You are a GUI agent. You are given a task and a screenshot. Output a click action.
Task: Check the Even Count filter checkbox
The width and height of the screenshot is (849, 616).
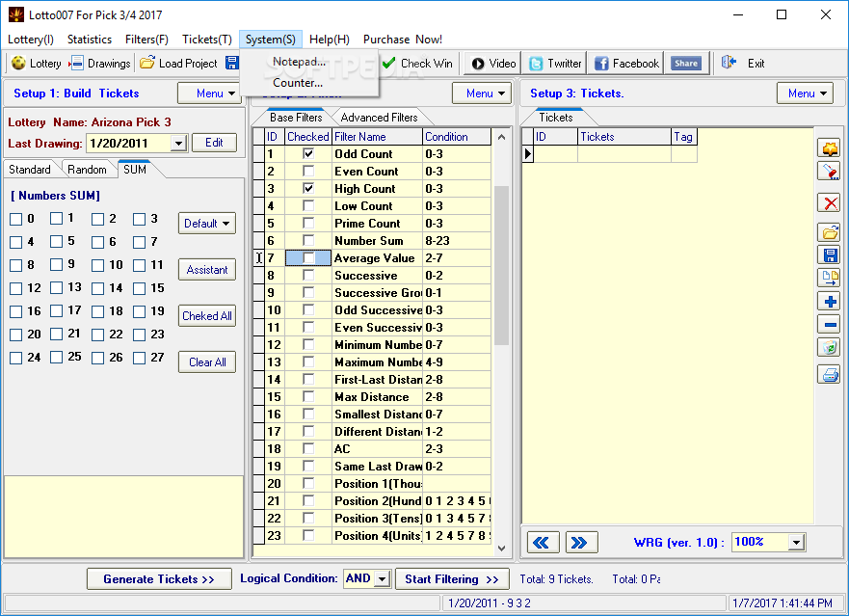(x=308, y=172)
